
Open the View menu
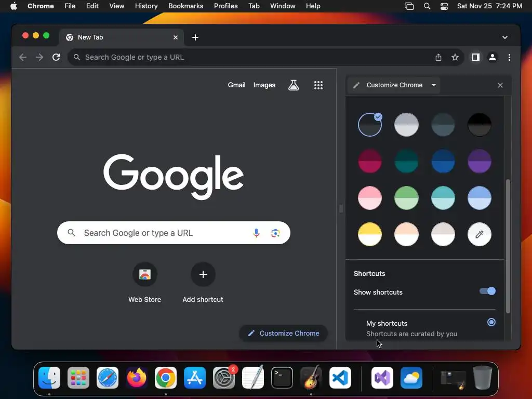116,6
